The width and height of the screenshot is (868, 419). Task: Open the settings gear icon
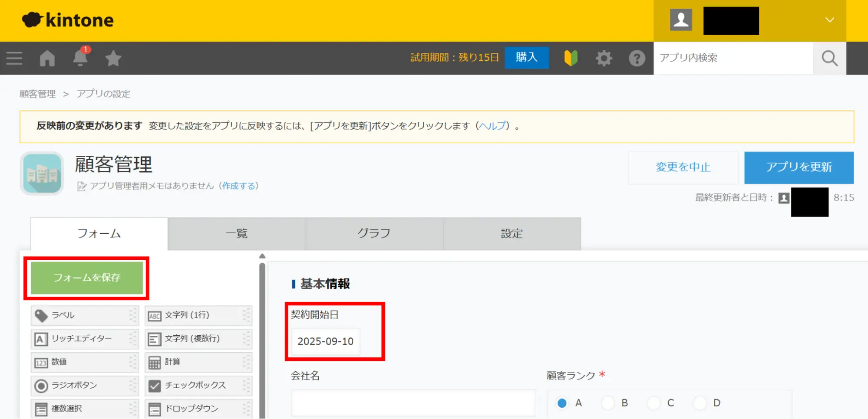click(604, 58)
